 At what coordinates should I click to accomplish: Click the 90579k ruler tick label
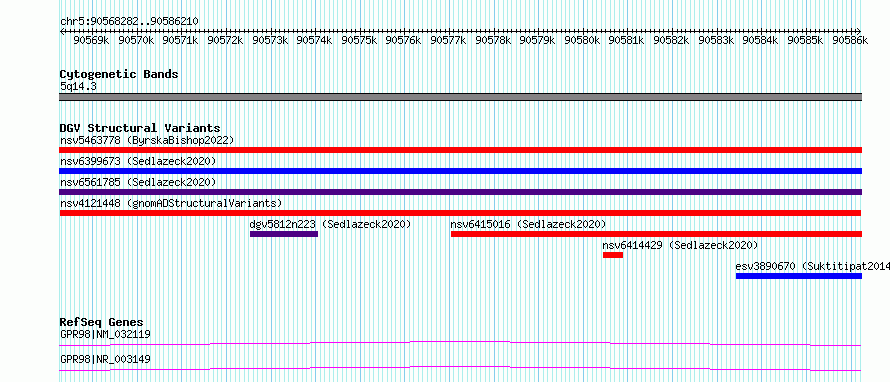538,40
